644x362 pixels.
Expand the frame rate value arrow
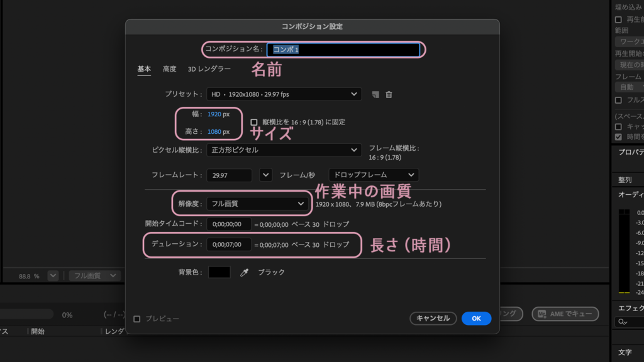[266, 175]
